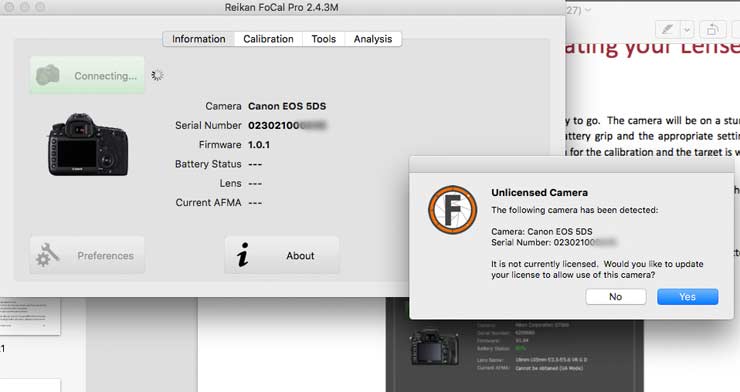
Task: Click dialog text 'Camera: Canon EOS 5DS'
Action: [x=542, y=232]
